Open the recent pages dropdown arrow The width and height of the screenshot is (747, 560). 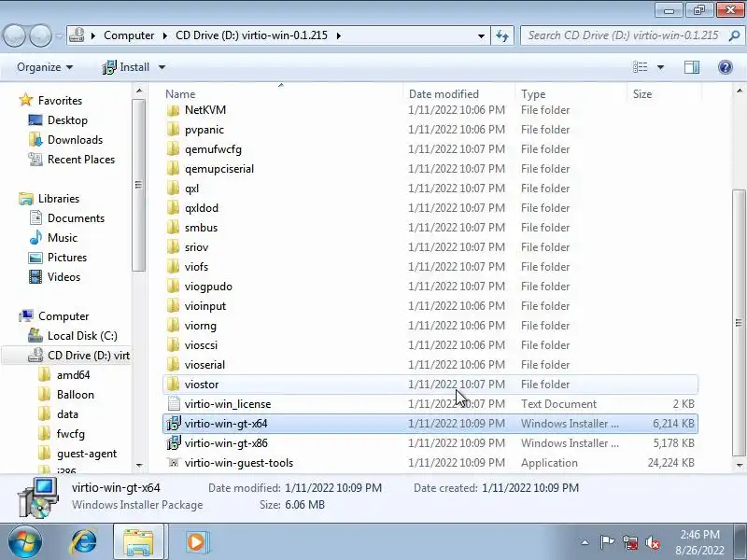[x=60, y=35]
